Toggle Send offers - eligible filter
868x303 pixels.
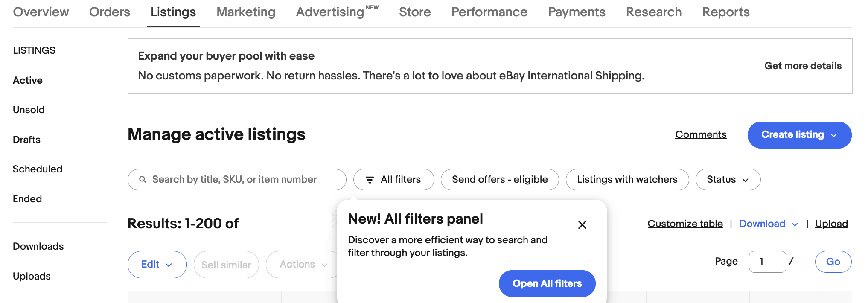500,180
